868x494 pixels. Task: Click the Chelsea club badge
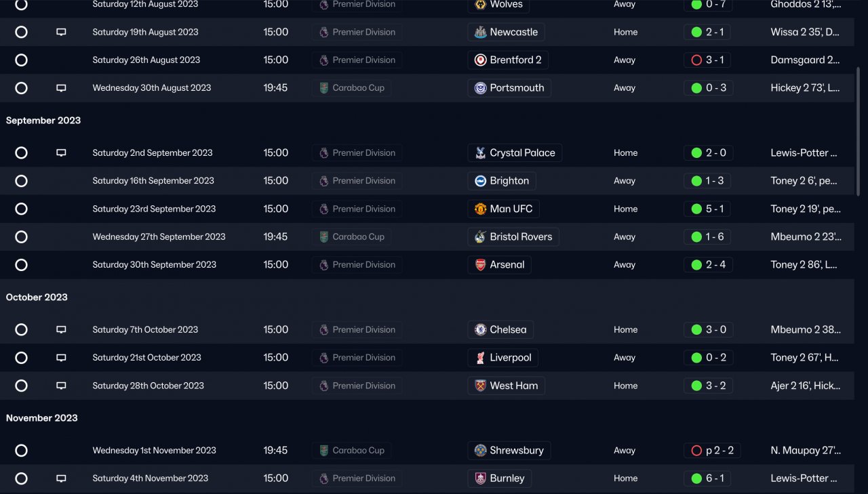coord(480,330)
